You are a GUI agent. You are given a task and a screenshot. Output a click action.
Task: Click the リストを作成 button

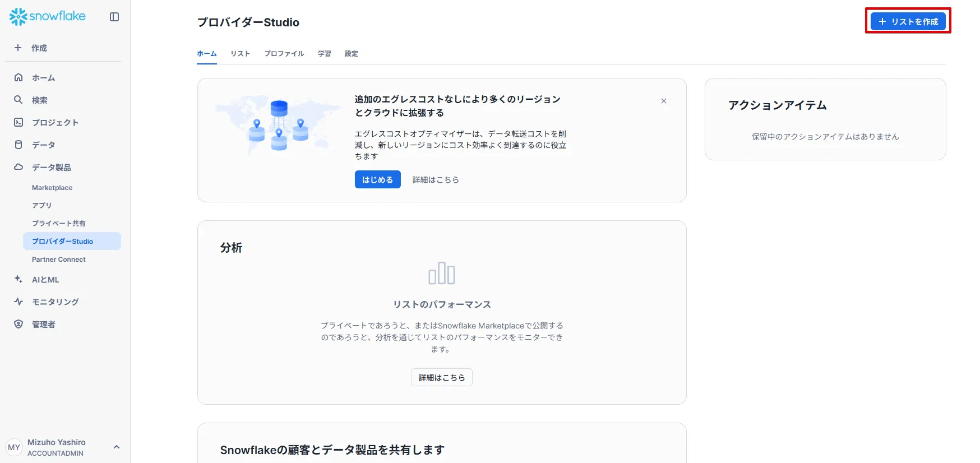point(908,21)
